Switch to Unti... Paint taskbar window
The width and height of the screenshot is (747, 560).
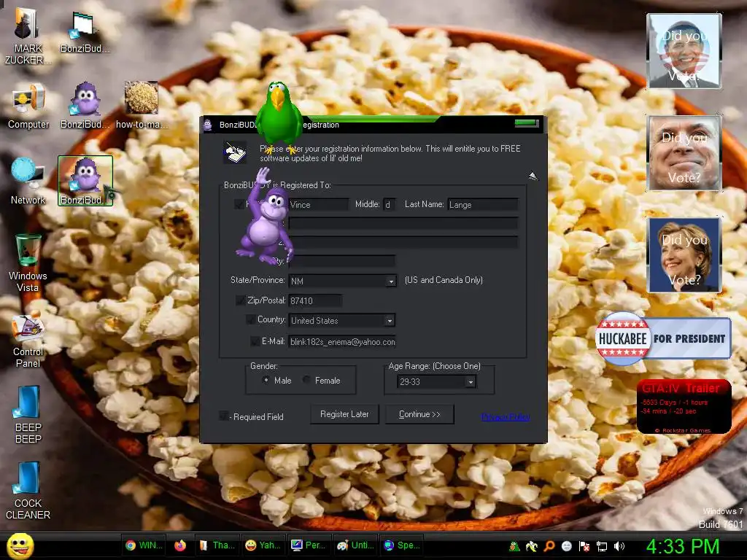click(355, 545)
